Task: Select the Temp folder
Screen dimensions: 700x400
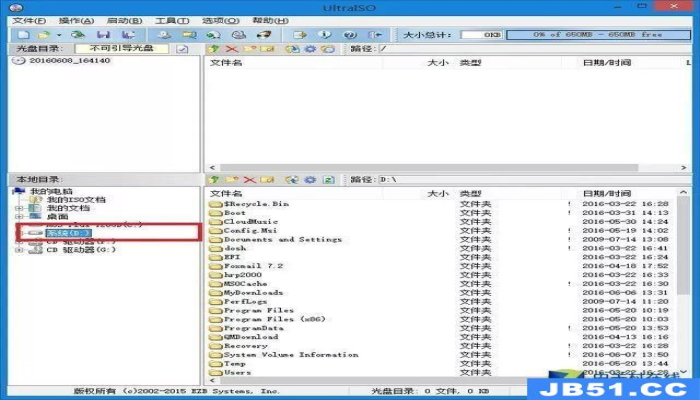Action: pos(235,364)
